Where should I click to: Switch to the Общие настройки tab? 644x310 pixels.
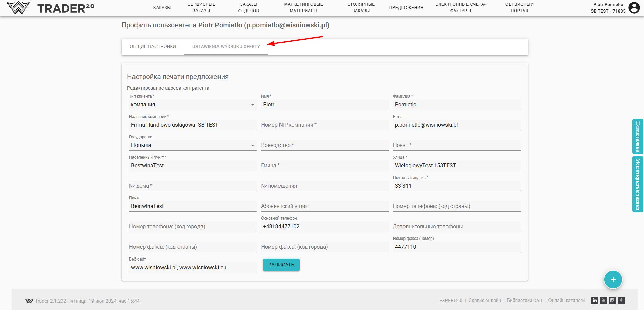tap(153, 47)
